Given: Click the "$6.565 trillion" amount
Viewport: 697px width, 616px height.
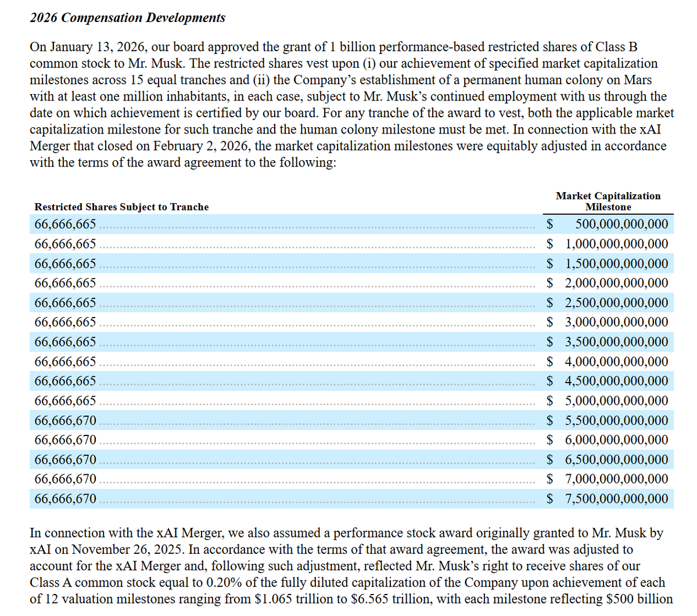Looking at the screenshot, I should click(390, 599).
